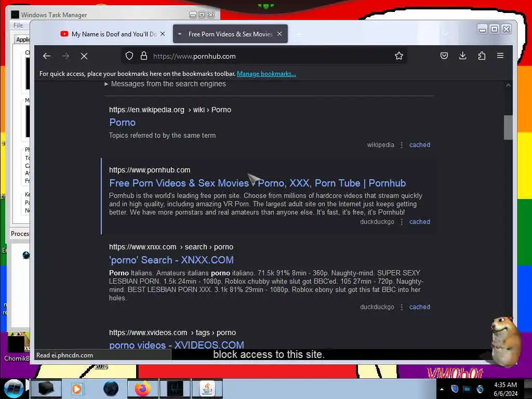Stop loading the page with the X button
This screenshot has width=532, height=399.
(x=84, y=56)
